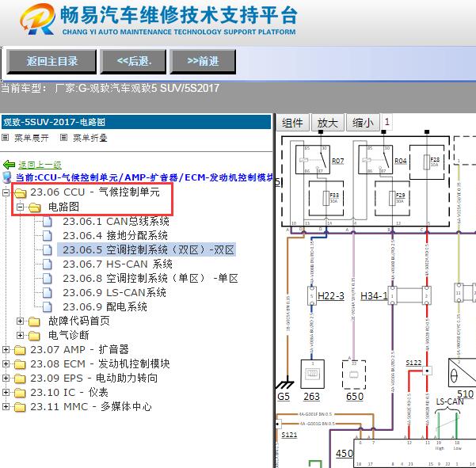Viewport: 476px width, 468px height.
Task: Click the 菜单折叠 list icon
Action: coord(63,138)
